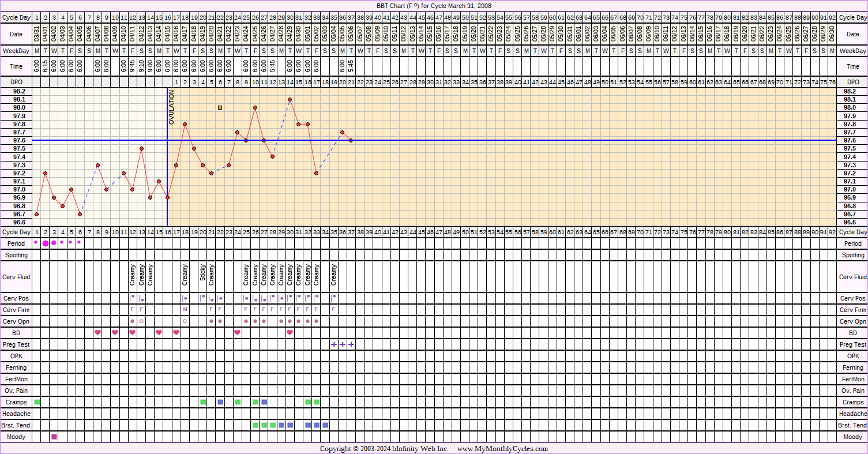Click the date 04/29 in the Date row
868x454 pixels.
pyautogui.click(x=290, y=35)
